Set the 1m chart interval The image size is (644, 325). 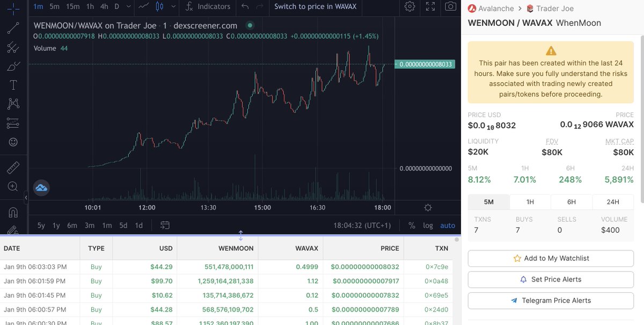[x=38, y=6]
